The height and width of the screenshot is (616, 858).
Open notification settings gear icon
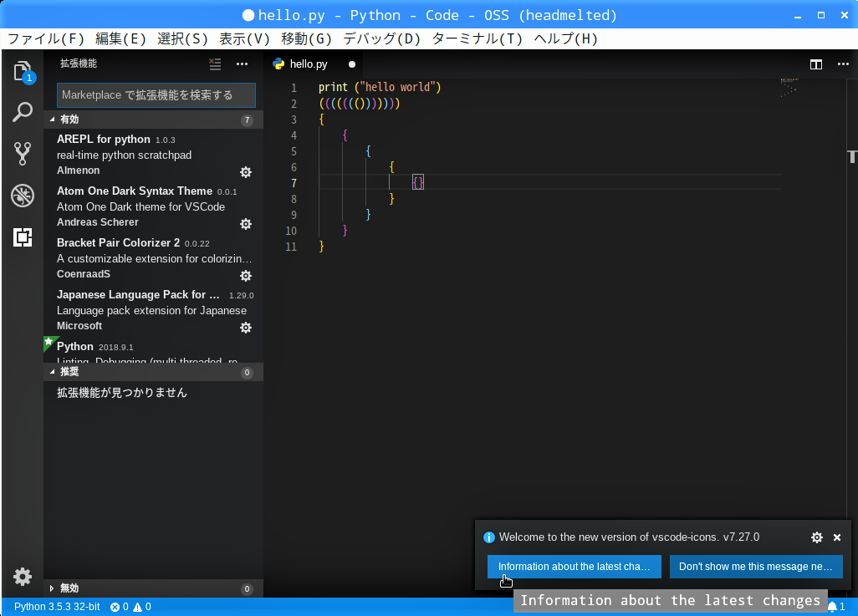[817, 537]
